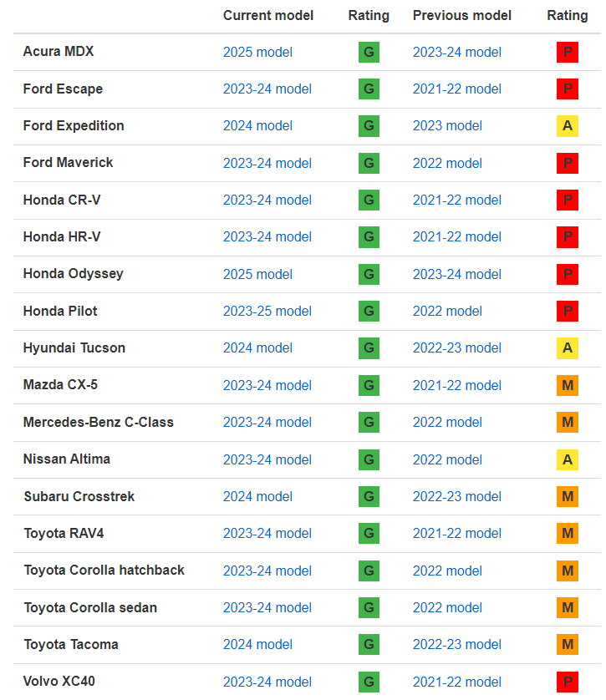Open Honda HR-V 2021-22 model link
This screenshot has width=606, height=700.
tap(457, 236)
